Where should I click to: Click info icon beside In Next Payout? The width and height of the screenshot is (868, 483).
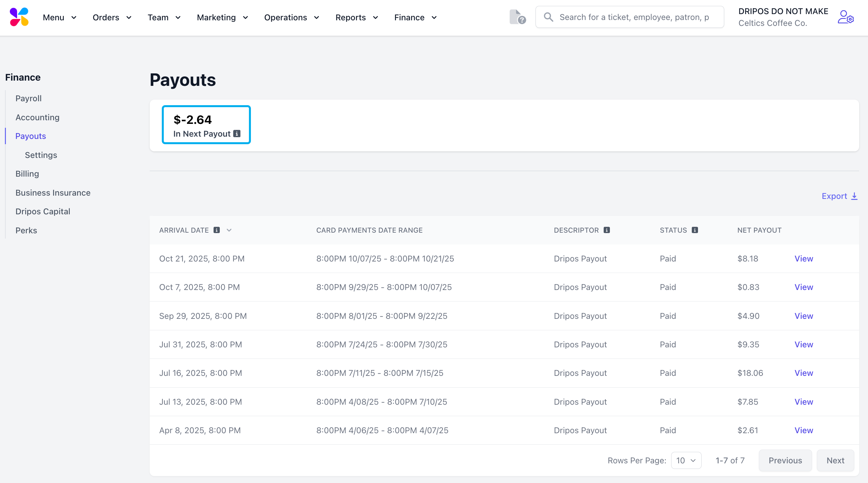237,134
